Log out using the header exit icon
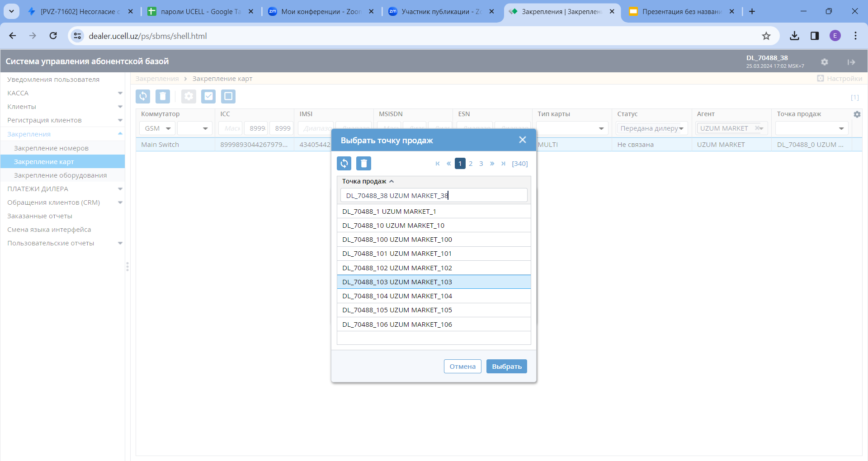Viewport: 868px width, 461px height. point(851,62)
